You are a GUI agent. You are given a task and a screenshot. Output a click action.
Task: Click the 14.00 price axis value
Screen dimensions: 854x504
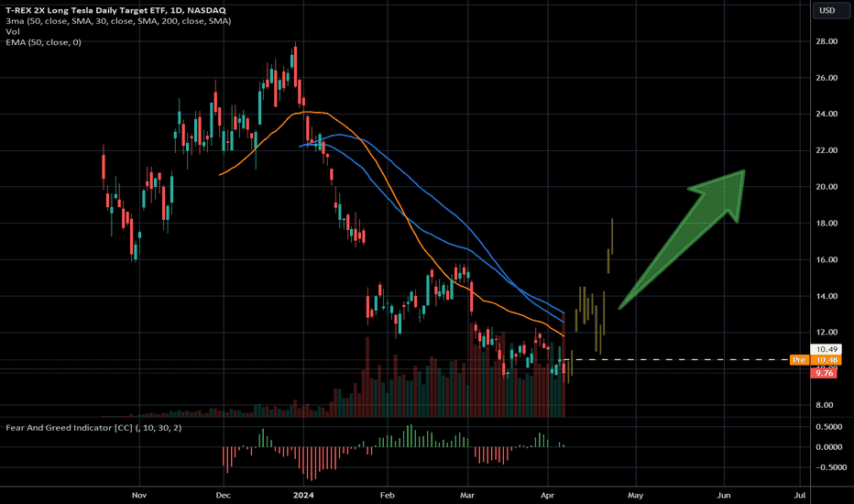point(827,296)
